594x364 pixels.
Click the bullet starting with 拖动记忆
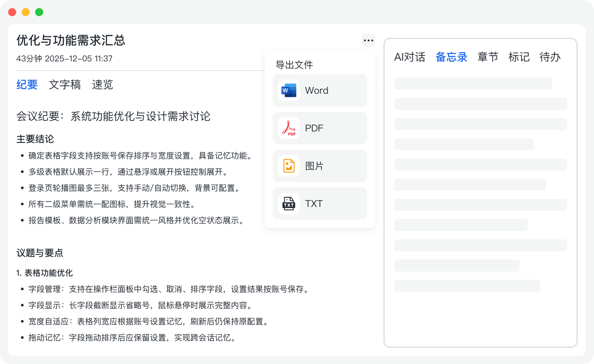(x=129, y=337)
